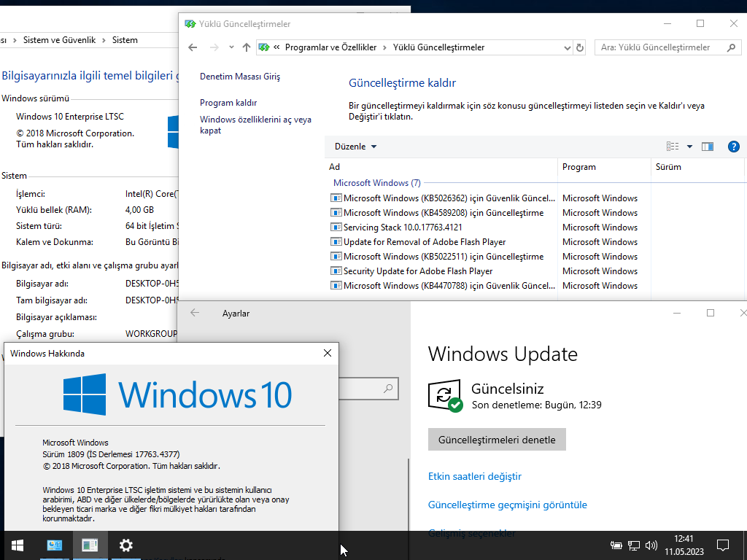Click the Windows Update status icon
This screenshot has width=747, height=560.
445,396
